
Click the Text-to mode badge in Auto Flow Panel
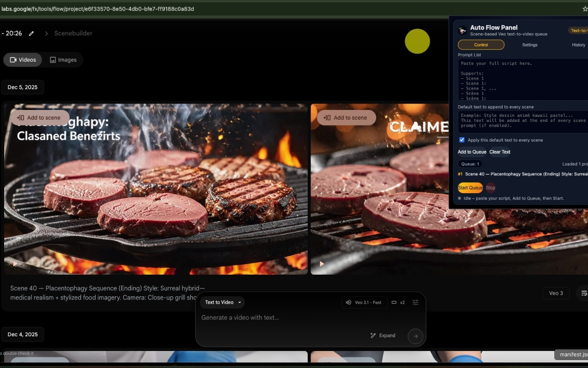578,31
